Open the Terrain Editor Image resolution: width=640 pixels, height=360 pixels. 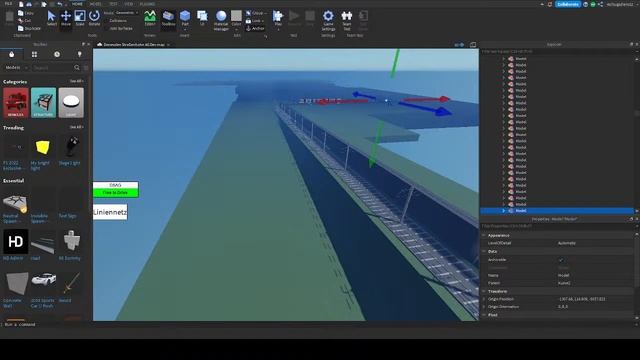click(150, 18)
